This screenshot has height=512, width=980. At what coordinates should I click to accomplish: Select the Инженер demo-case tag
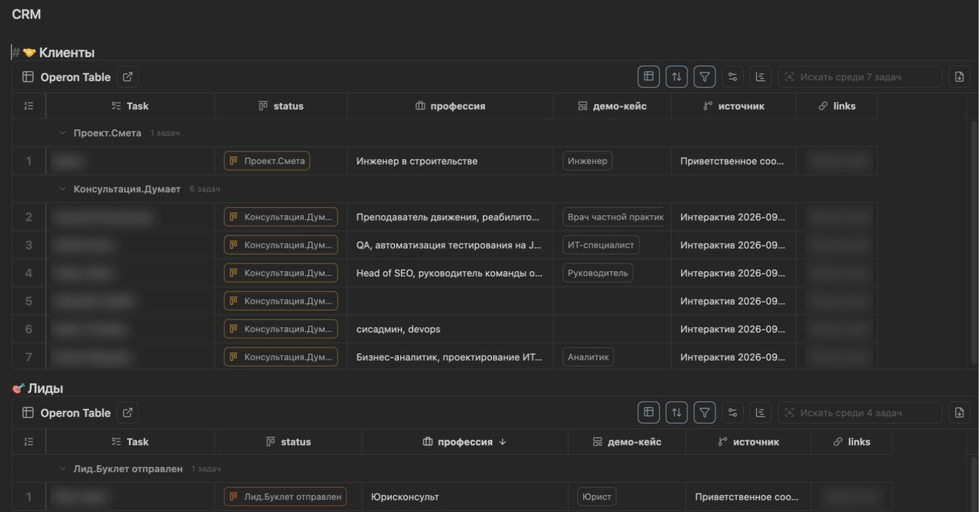pyautogui.click(x=588, y=161)
